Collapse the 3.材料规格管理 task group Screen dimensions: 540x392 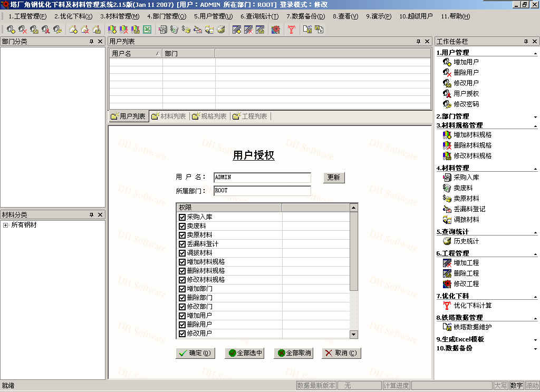(535, 126)
